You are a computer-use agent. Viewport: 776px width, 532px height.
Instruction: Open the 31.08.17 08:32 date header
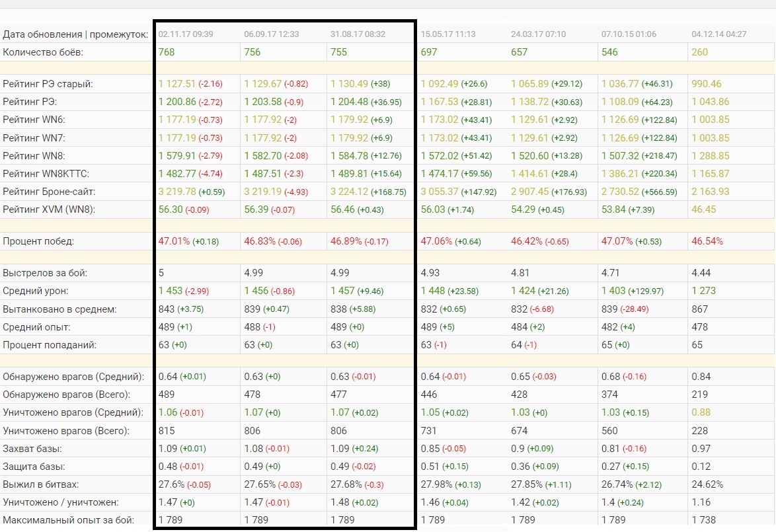tap(358, 34)
